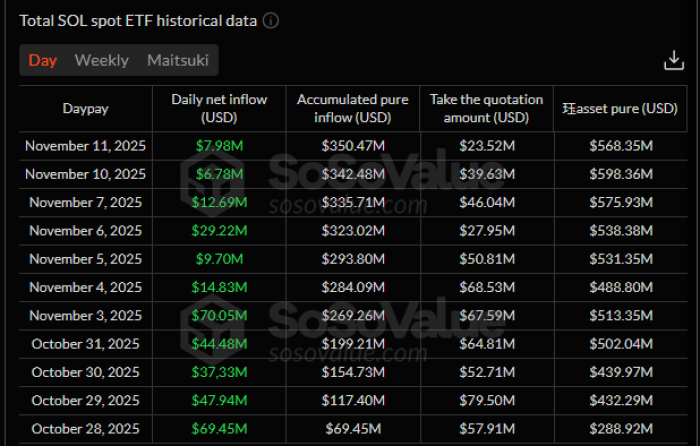Open the Maitsuki tab

[178, 60]
